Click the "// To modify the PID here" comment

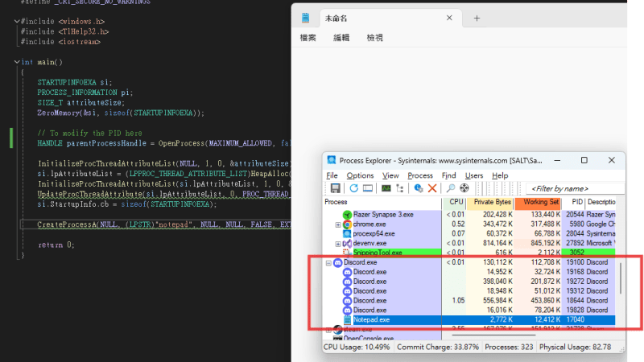(x=89, y=134)
